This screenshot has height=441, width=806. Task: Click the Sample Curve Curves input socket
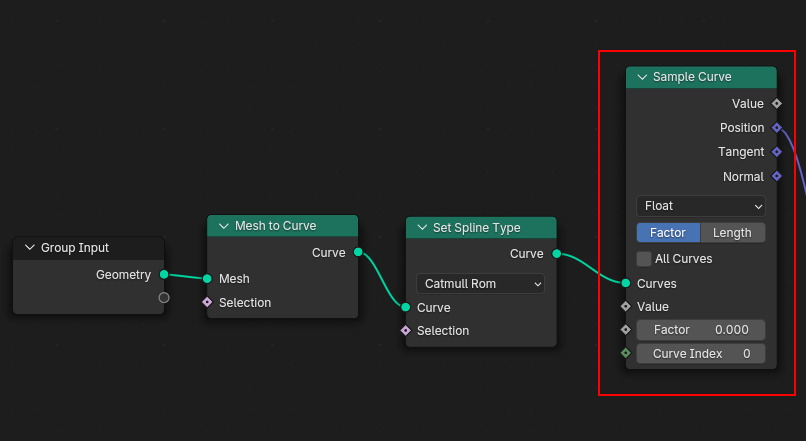(x=626, y=283)
